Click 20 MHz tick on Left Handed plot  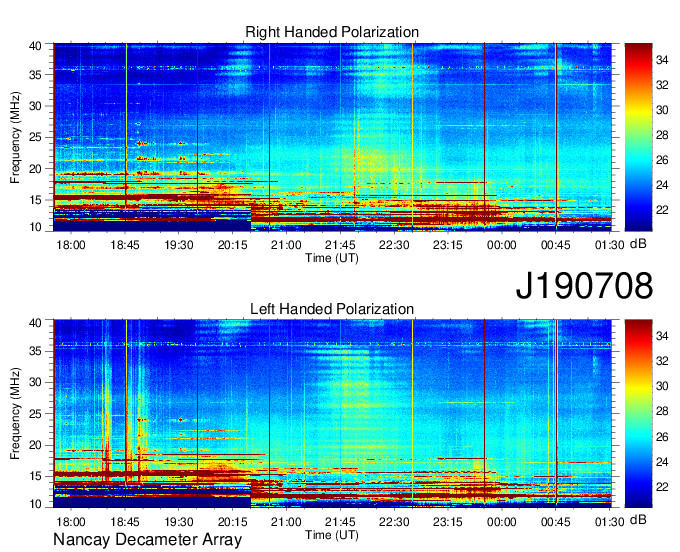(x=35, y=445)
